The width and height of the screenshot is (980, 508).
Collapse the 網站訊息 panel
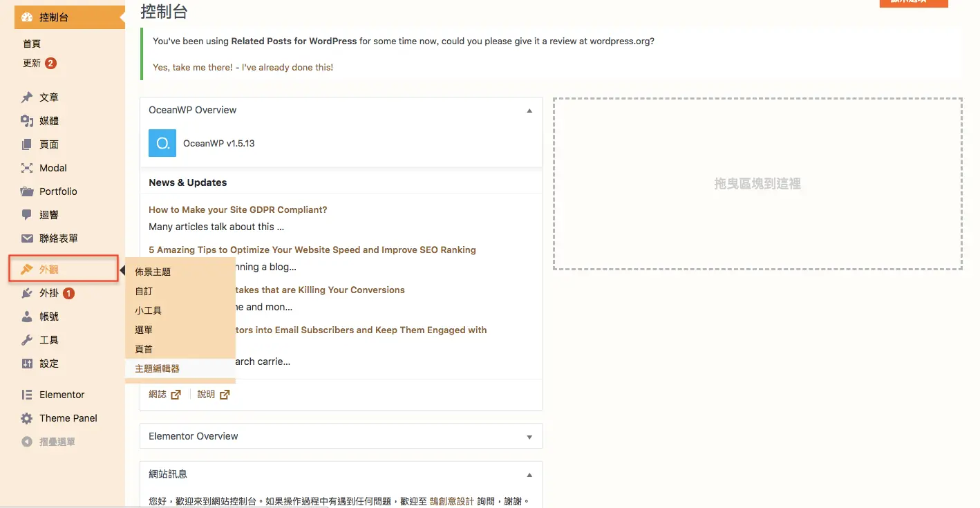tap(529, 475)
